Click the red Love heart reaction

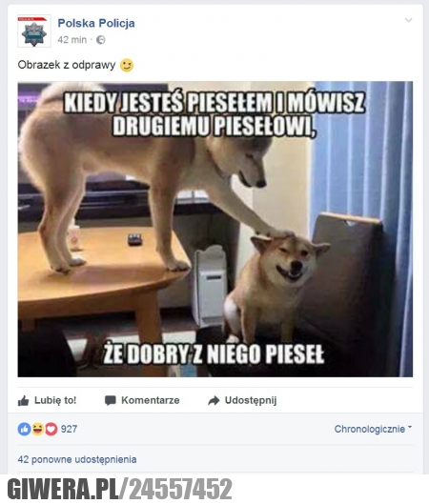51,429
